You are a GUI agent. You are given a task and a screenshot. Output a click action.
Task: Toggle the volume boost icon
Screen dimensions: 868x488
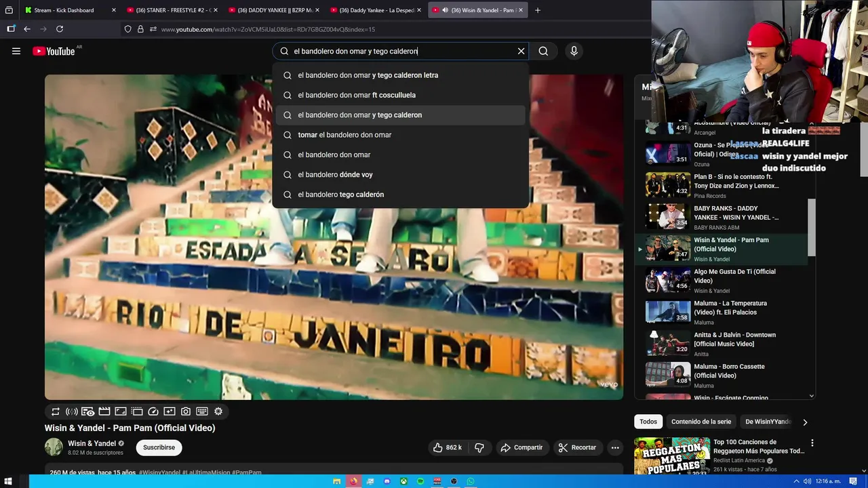[72, 411]
